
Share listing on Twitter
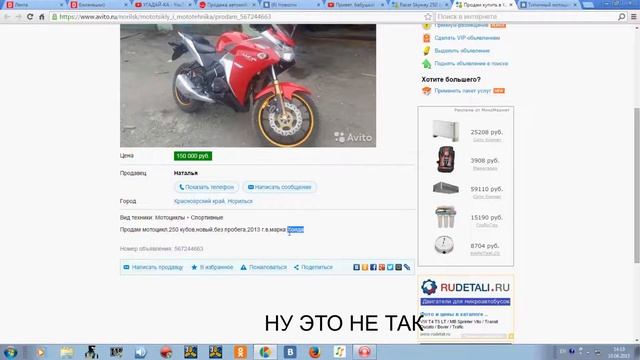[x=390, y=267]
